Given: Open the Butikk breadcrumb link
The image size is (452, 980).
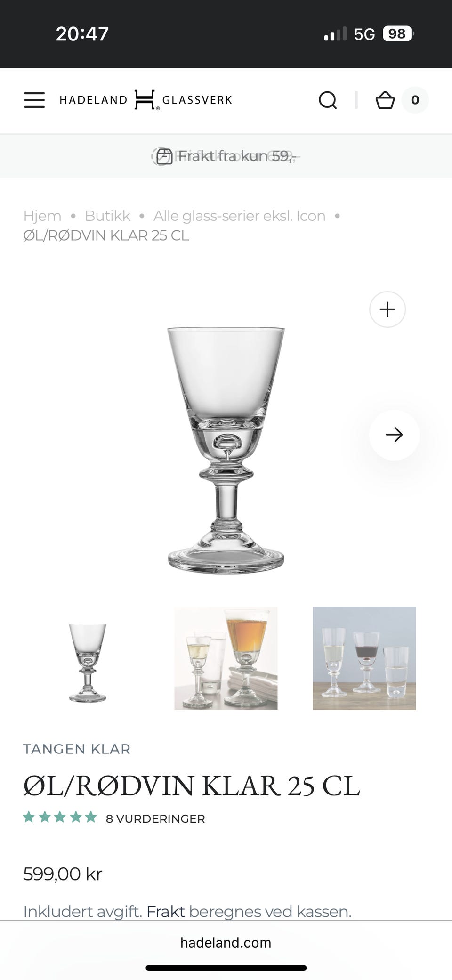Looking at the screenshot, I should click(x=107, y=216).
